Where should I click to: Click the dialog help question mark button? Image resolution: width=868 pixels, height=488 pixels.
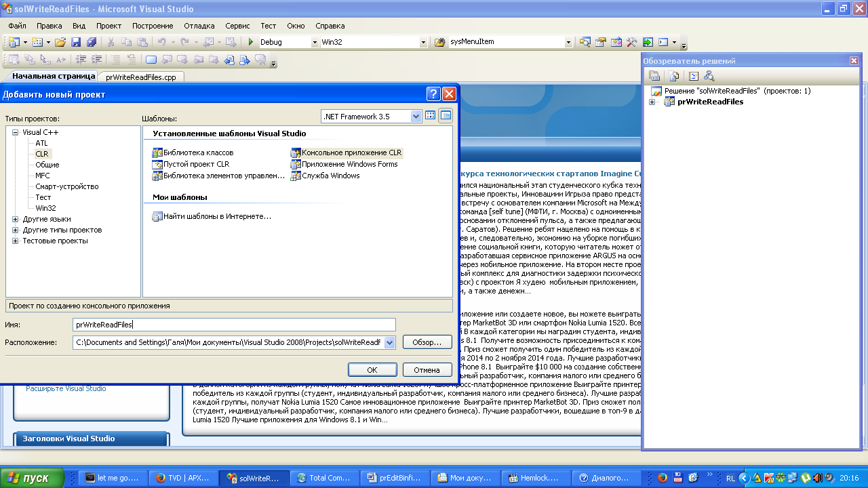tap(434, 94)
